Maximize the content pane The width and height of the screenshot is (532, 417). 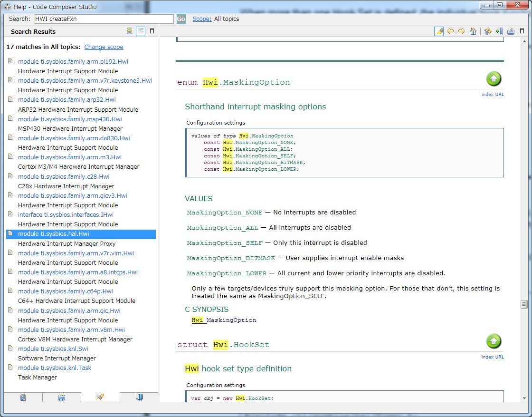pyautogui.click(x=522, y=31)
